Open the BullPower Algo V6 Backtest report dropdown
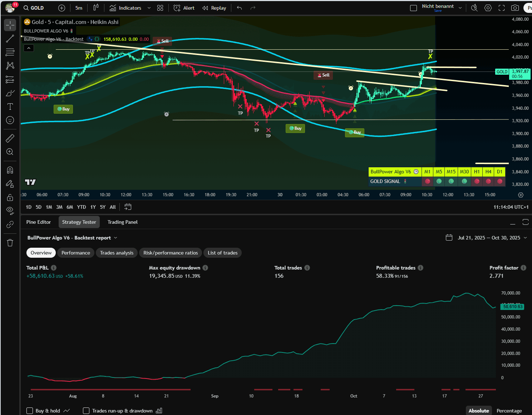 pos(73,238)
